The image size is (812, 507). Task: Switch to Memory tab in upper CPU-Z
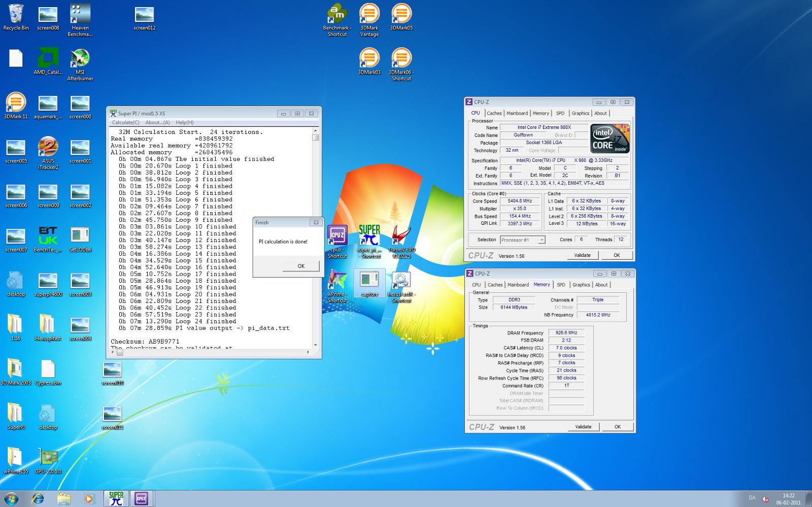tap(540, 113)
